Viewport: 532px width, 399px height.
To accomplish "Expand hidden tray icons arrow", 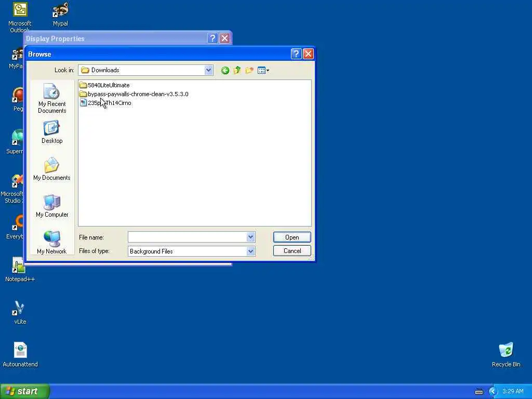I will click(x=493, y=392).
